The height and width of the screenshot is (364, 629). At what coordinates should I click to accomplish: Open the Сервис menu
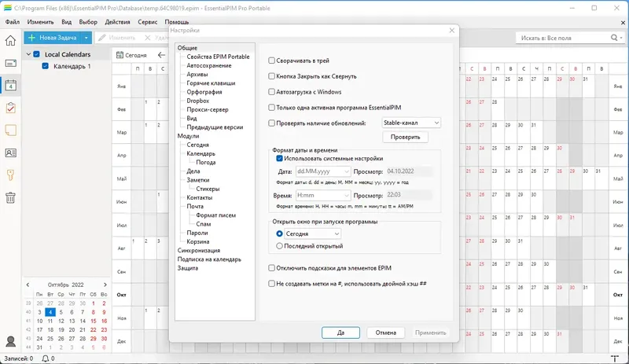[x=148, y=22]
